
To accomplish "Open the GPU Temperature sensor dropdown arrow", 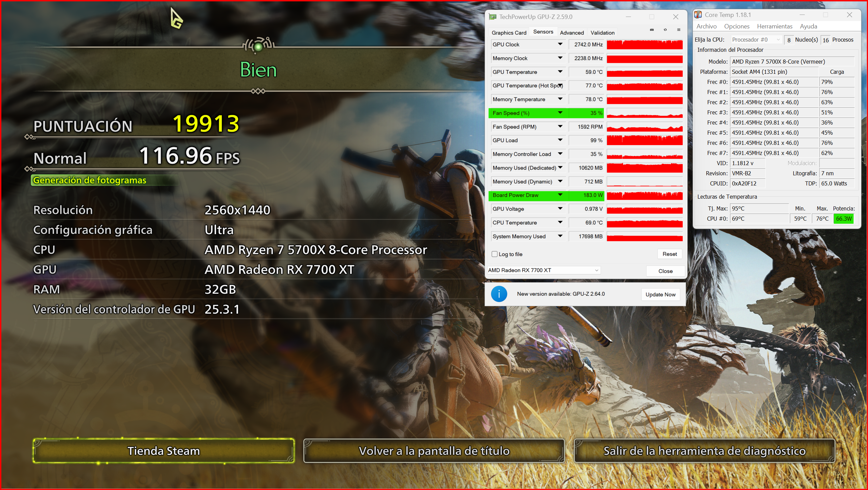I will tap(560, 72).
